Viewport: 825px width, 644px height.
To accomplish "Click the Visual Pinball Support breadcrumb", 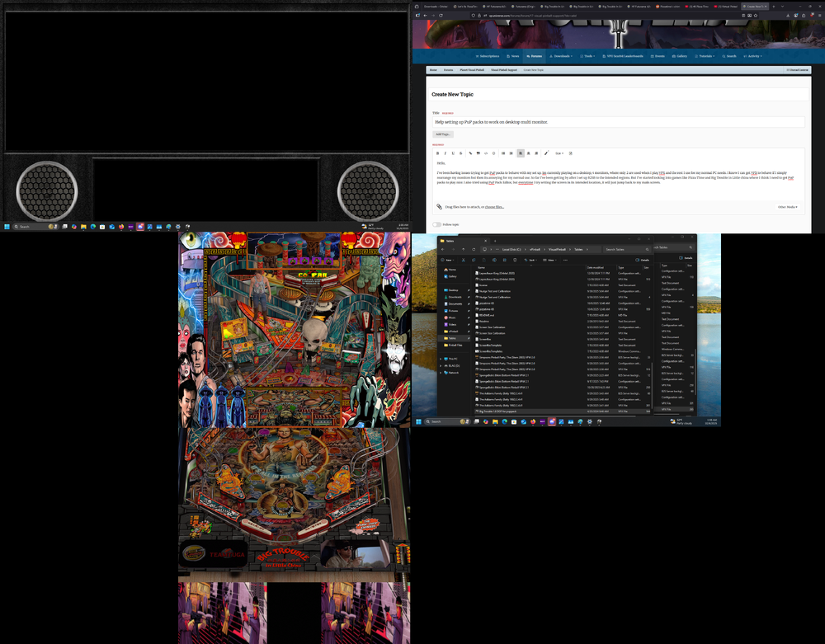I will pos(504,70).
